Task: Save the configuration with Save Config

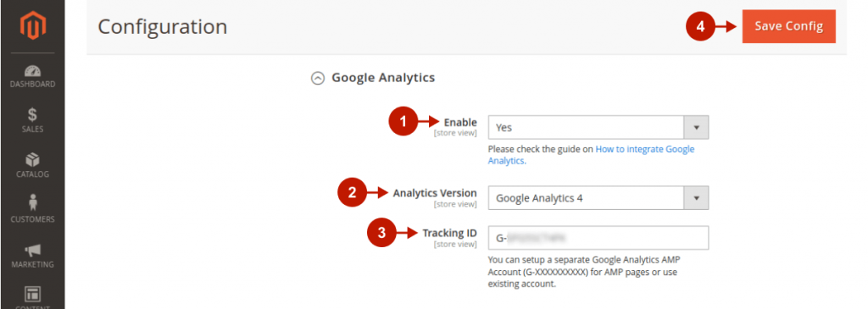Action: tap(789, 26)
